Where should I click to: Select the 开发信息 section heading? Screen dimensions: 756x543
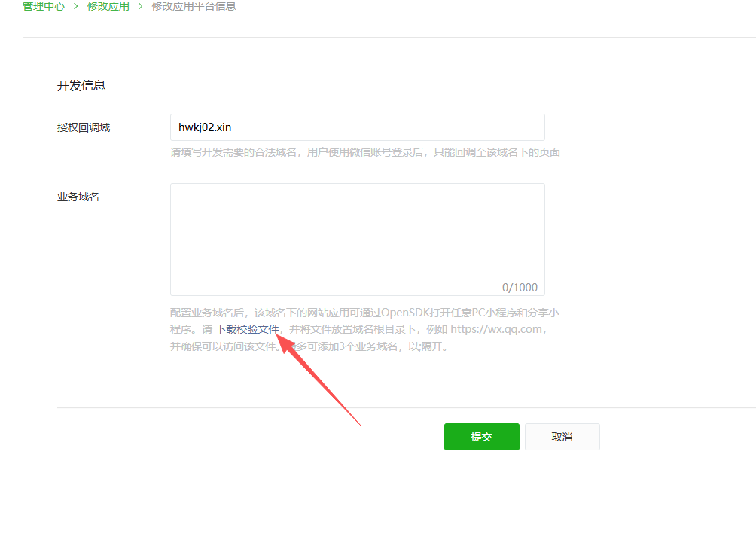[81, 85]
